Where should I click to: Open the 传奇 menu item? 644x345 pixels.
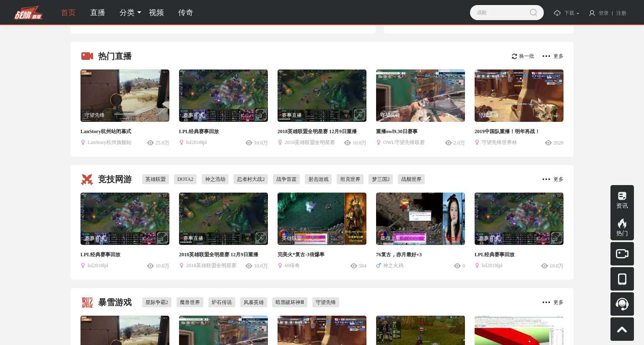(186, 13)
